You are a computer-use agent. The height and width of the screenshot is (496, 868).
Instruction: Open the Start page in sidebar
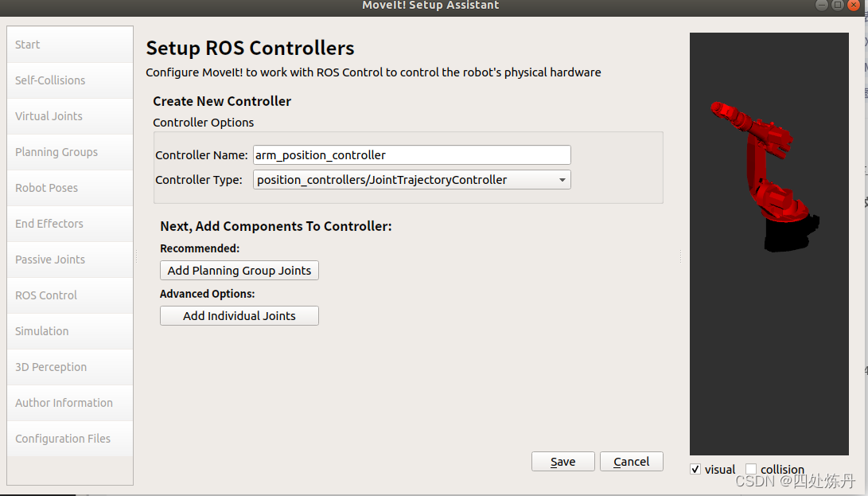70,45
